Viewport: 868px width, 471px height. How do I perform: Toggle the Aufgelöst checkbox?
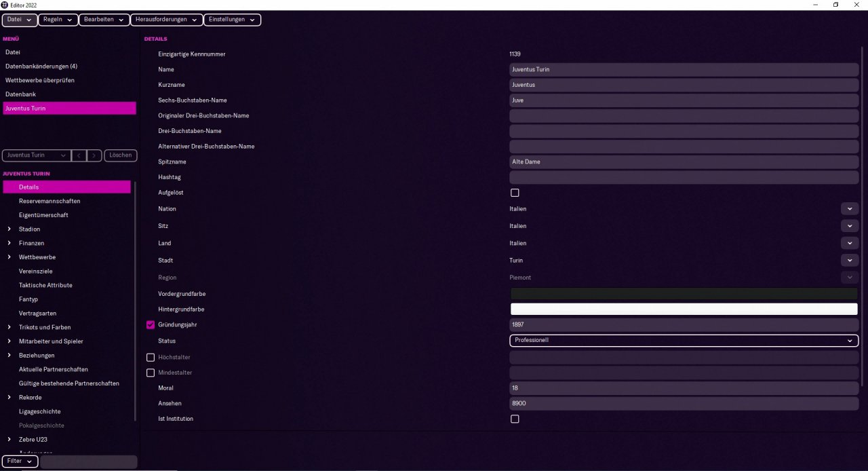tap(515, 193)
